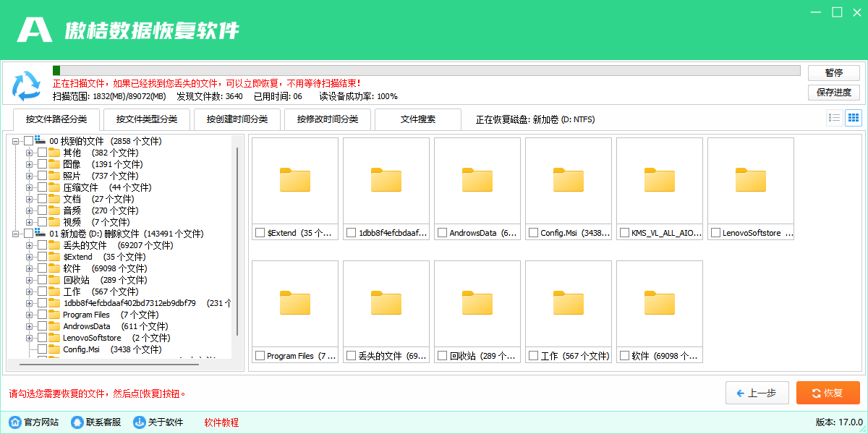The height and width of the screenshot is (434, 868).
Task: Click 软件教程 to view the tutorial
Action: pyautogui.click(x=220, y=422)
